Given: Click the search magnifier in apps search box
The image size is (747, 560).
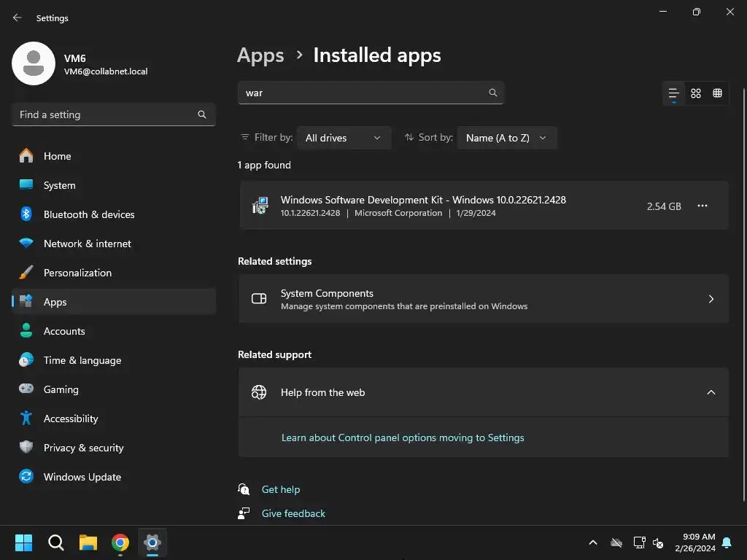Looking at the screenshot, I should [x=493, y=93].
